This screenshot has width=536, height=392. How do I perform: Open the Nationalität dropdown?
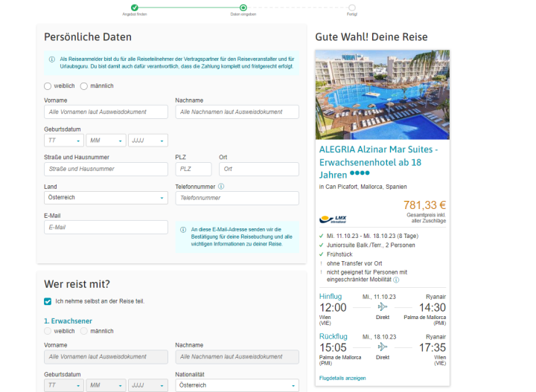[237, 385]
